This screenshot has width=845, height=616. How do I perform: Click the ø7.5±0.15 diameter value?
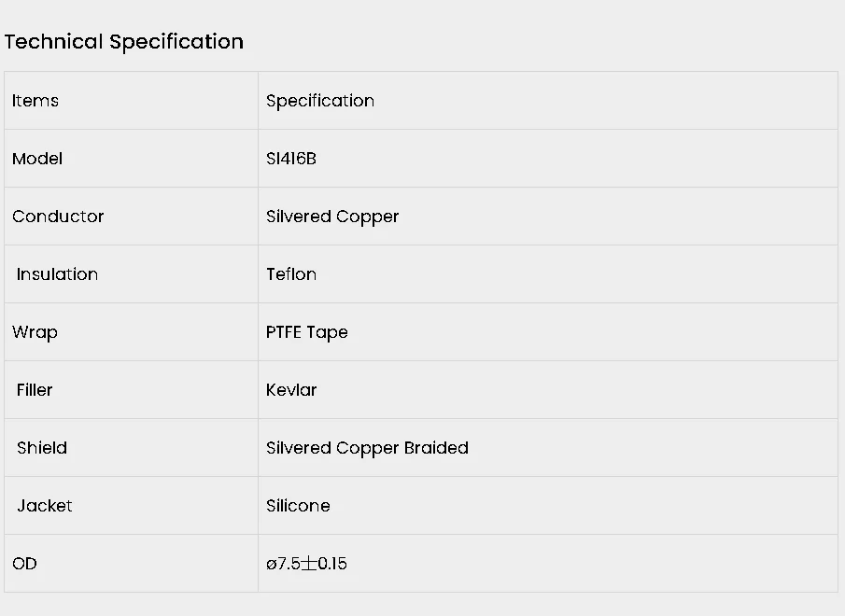[306, 564]
